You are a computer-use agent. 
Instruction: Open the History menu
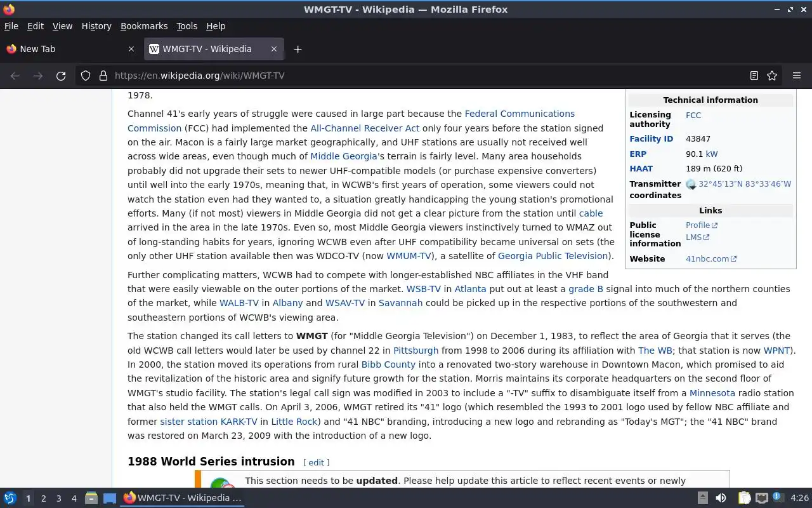point(96,26)
